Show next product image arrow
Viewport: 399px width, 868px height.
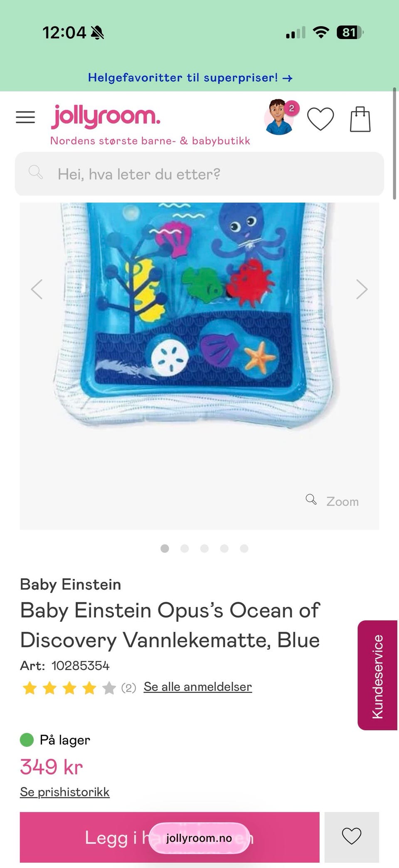(362, 289)
